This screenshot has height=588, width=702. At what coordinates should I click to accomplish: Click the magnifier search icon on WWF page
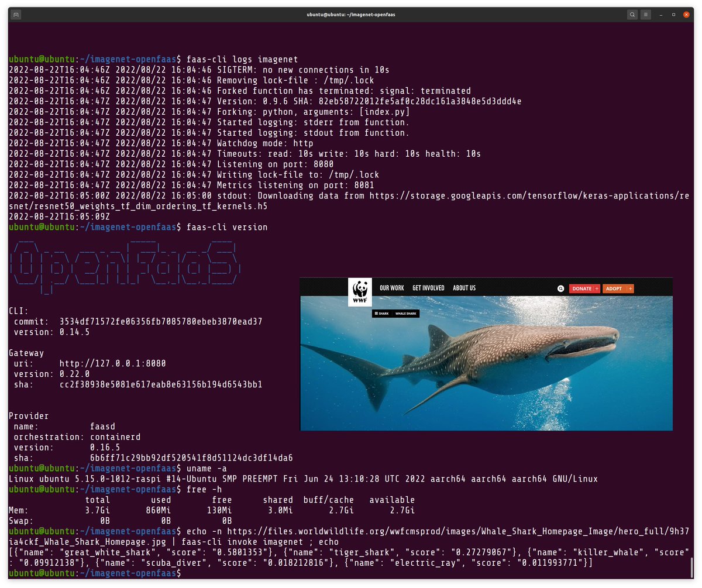click(560, 288)
